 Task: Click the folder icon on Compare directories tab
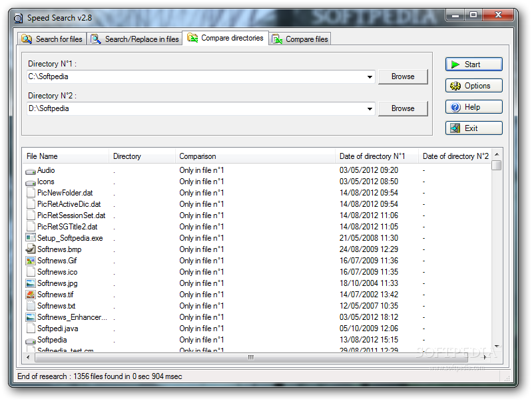192,38
